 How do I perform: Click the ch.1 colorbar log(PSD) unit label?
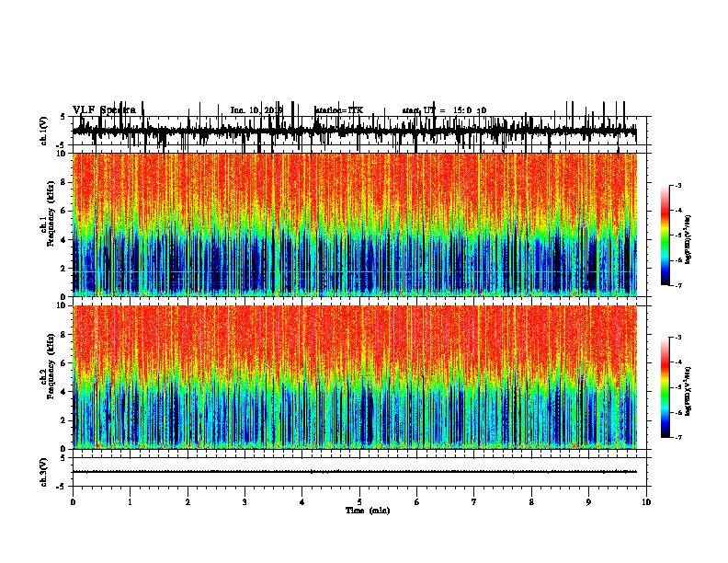[x=688, y=239]
